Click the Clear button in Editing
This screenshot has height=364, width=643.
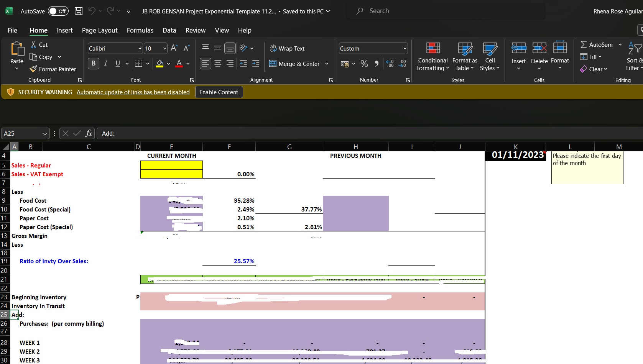click(x=594, y=69)
